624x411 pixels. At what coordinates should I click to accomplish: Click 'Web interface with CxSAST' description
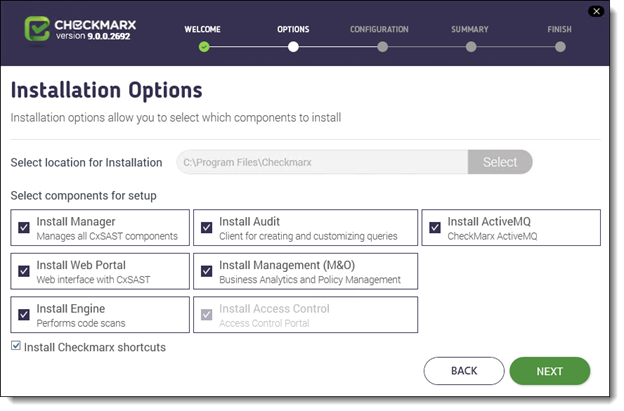pos(94,280)
